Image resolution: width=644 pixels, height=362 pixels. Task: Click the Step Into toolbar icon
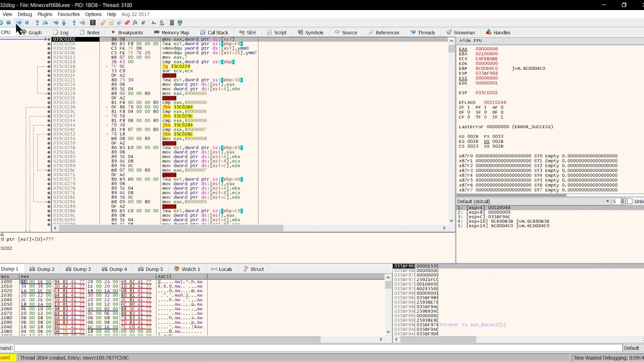click(x=37, y=23)
